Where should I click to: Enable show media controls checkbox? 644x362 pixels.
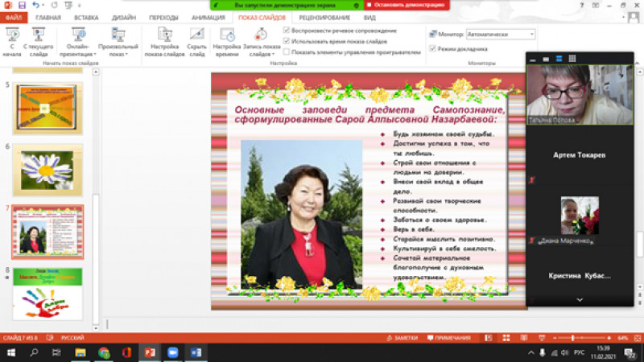click(287, 51)
